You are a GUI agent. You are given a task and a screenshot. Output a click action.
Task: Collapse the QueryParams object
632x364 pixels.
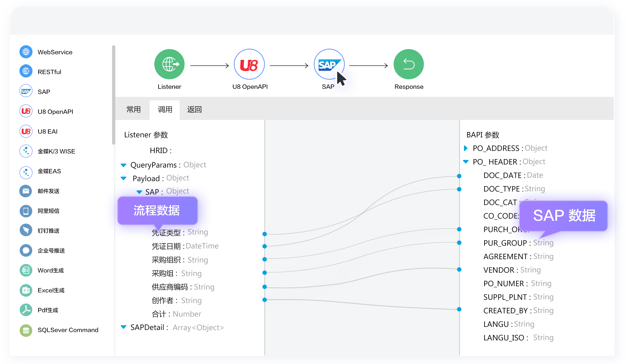click(x=124, y=165)
